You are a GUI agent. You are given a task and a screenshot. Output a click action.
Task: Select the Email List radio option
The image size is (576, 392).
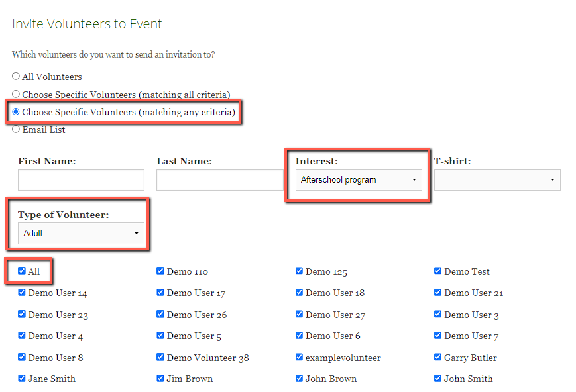point(16,130)
